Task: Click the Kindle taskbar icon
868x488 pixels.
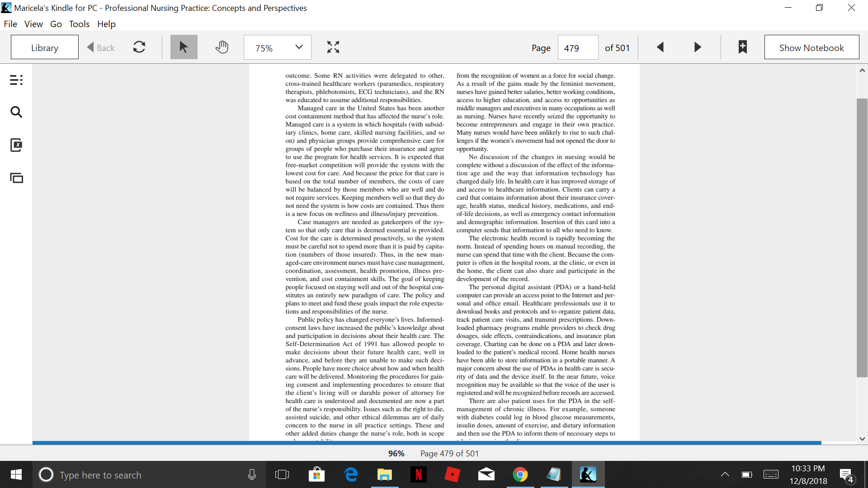Action: (588, 474)
